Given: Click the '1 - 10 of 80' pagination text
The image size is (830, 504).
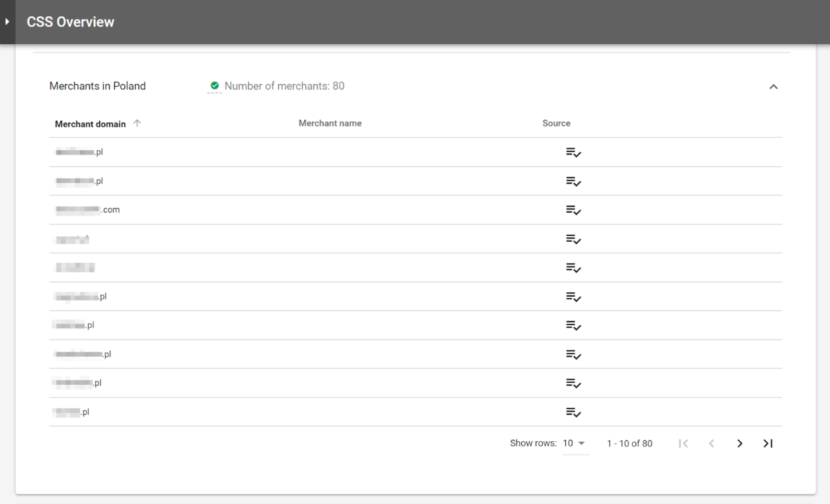Looking at the screenshot, I should pyautogui.click(x=630, y=444).
